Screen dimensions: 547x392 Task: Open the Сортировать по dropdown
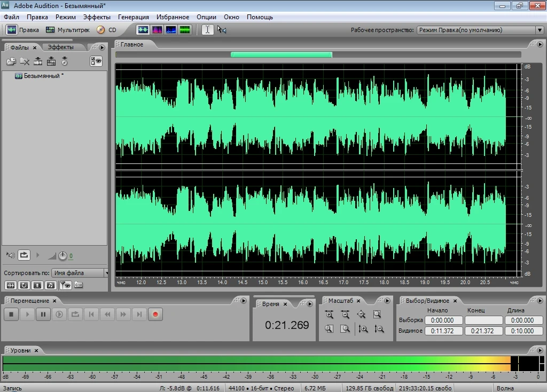tap(80, 273)
